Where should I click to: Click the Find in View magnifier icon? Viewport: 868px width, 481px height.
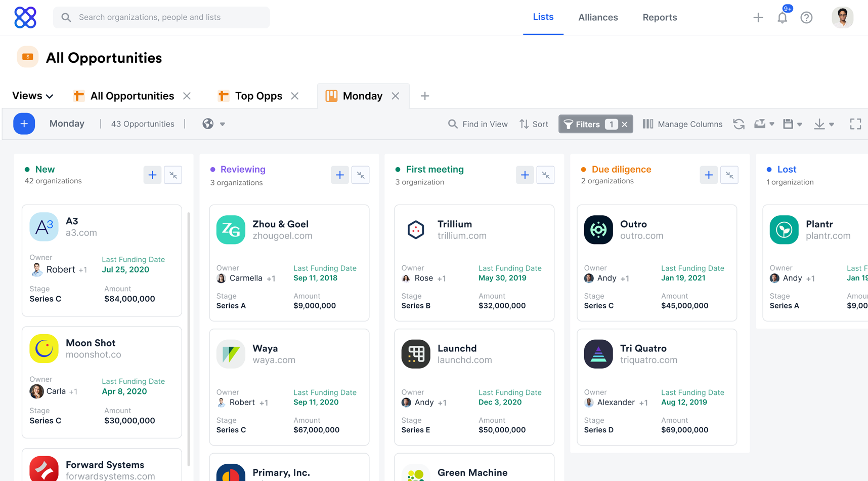[x=452, y=124]
